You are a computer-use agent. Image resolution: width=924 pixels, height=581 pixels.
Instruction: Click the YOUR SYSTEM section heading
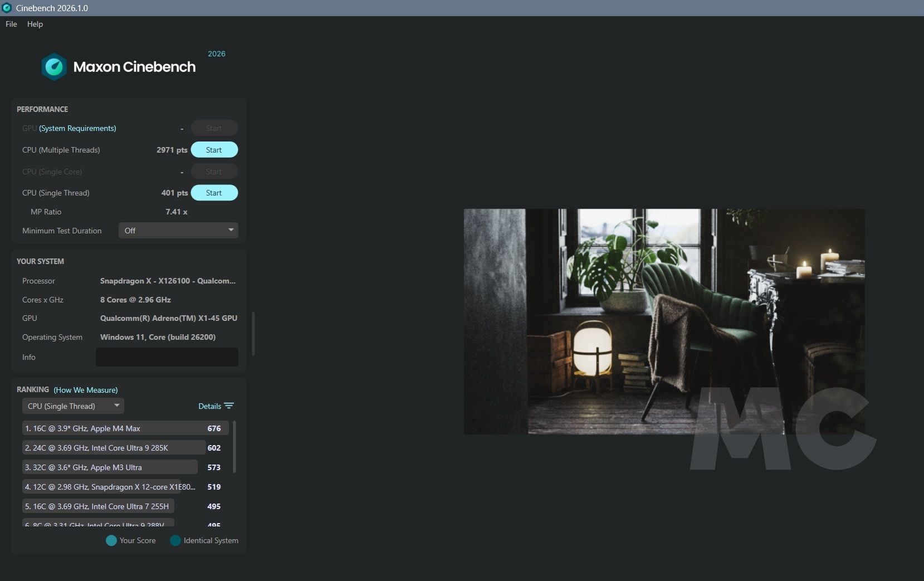coord(40,261)
